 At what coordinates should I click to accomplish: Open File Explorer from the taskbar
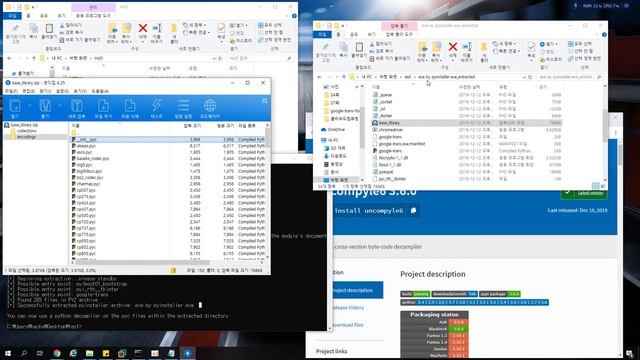pyautogui.click(x=89, y=353)
